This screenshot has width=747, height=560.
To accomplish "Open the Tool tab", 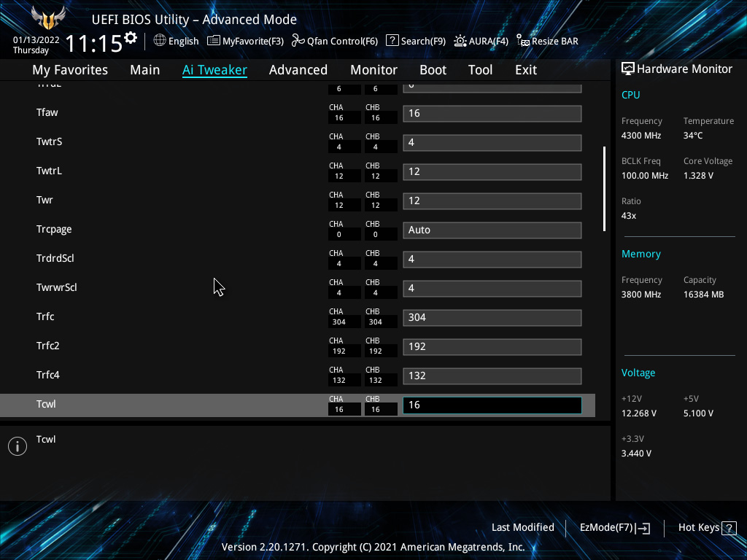I will click(x=480, y=70).
